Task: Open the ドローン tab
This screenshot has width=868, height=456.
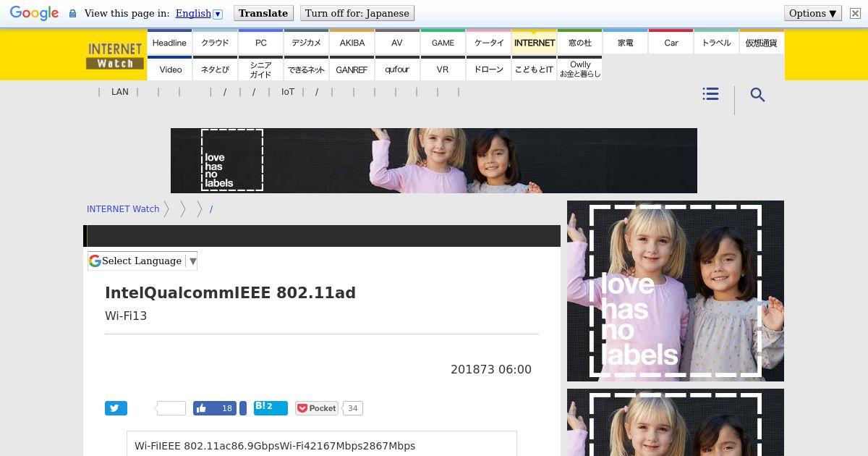Action: point(489,69)
